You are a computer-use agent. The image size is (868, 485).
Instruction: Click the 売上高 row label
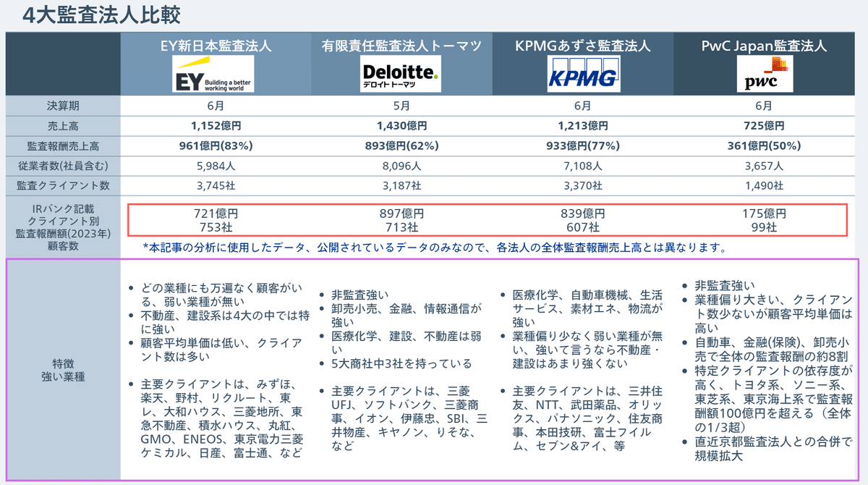tap(61, 125)
